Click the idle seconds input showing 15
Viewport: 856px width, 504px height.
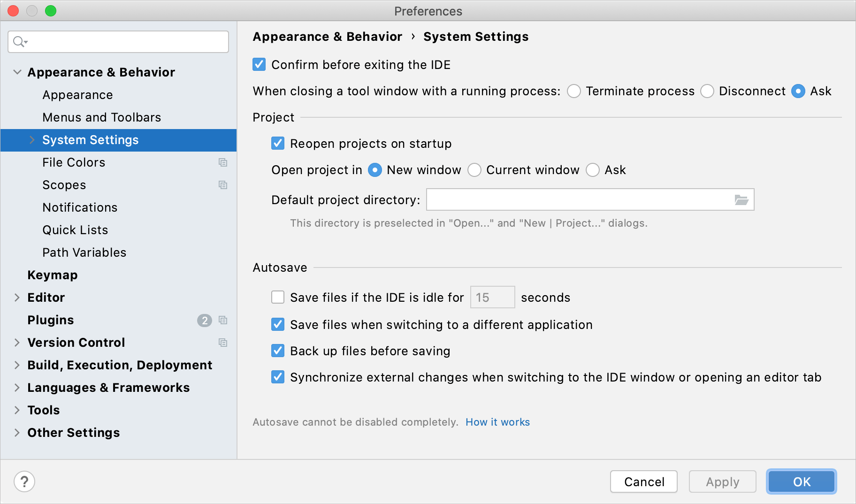click(492, 297)
